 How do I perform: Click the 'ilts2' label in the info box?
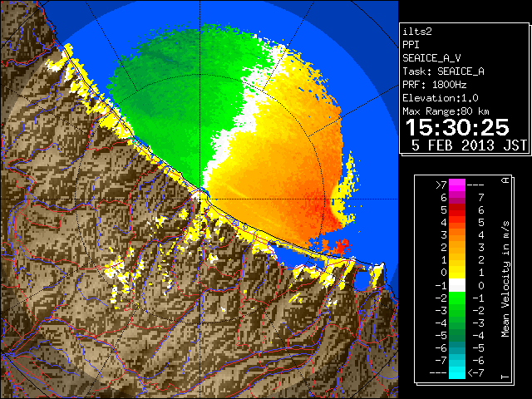pos(417,32)
